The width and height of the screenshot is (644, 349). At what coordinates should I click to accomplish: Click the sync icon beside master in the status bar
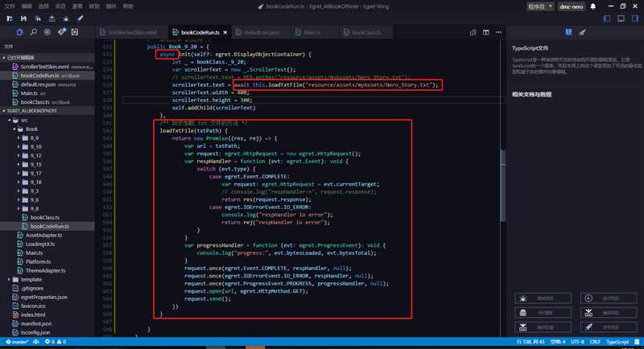coord(36,342)
